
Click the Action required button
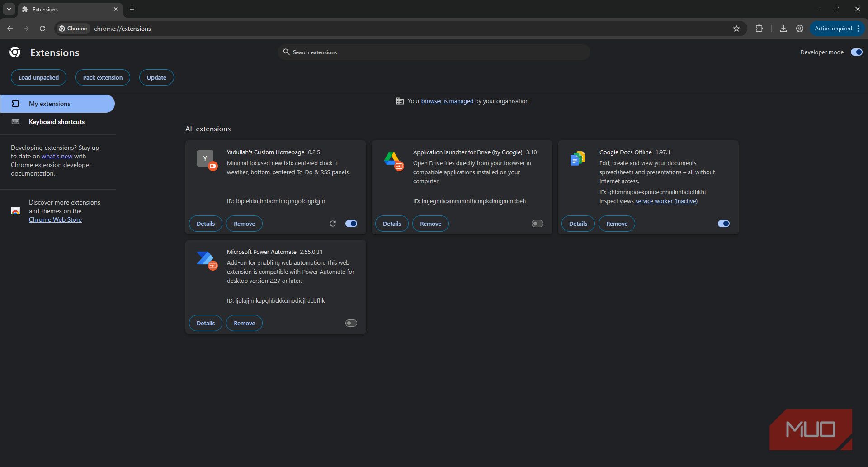tap(837, 29)
